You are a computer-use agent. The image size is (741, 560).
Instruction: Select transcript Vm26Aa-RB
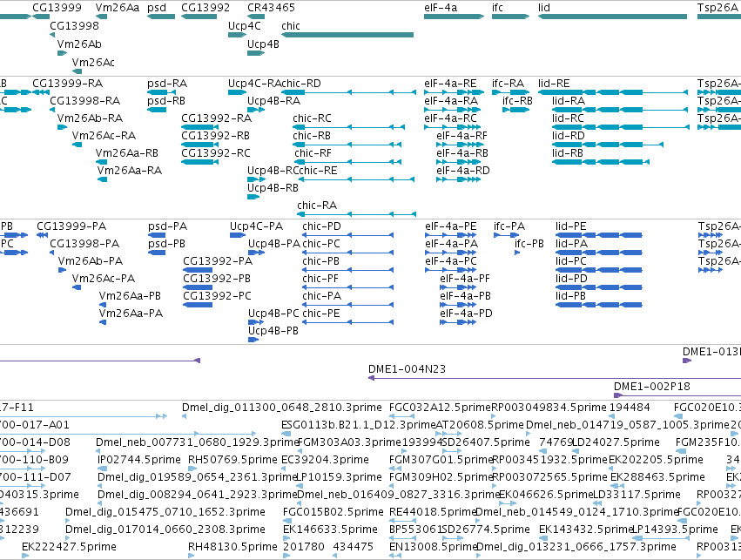tap(126, 153)
